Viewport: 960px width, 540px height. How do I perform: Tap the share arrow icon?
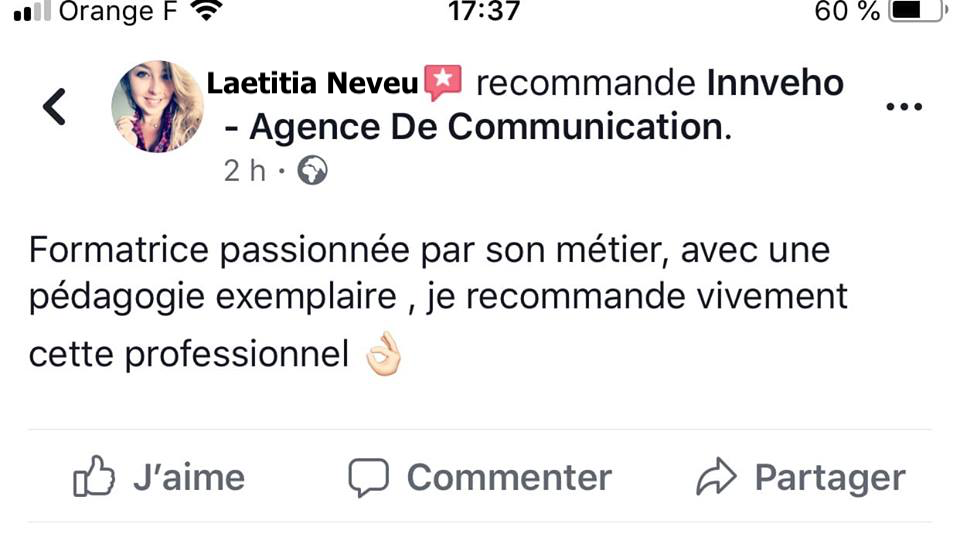coord(716,478)
